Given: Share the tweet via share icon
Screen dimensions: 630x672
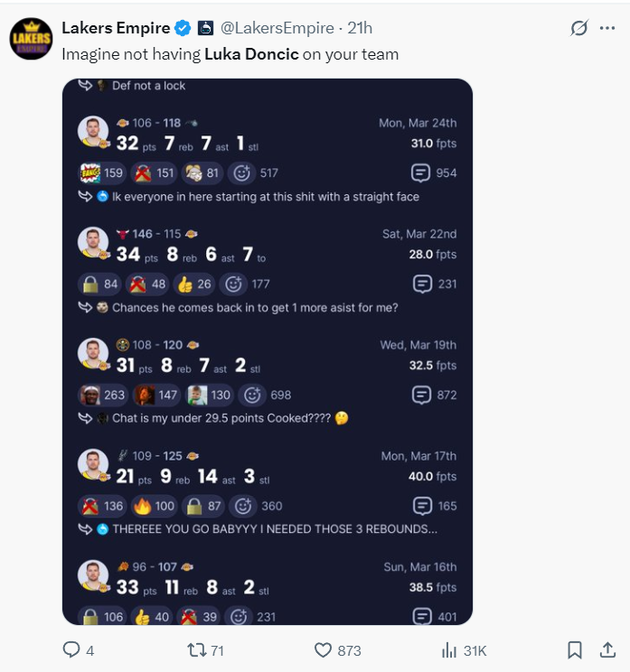Looking at the screenshot, I should 607,649.
